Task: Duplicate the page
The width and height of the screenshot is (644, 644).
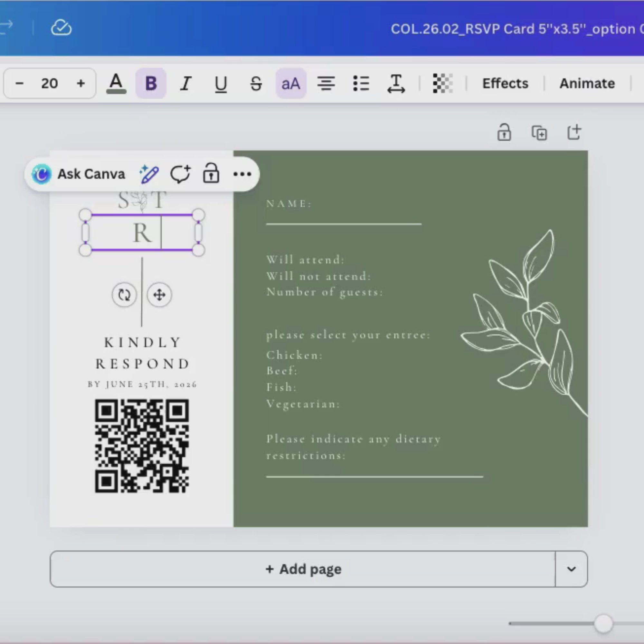Action: [x=539, y=133]
